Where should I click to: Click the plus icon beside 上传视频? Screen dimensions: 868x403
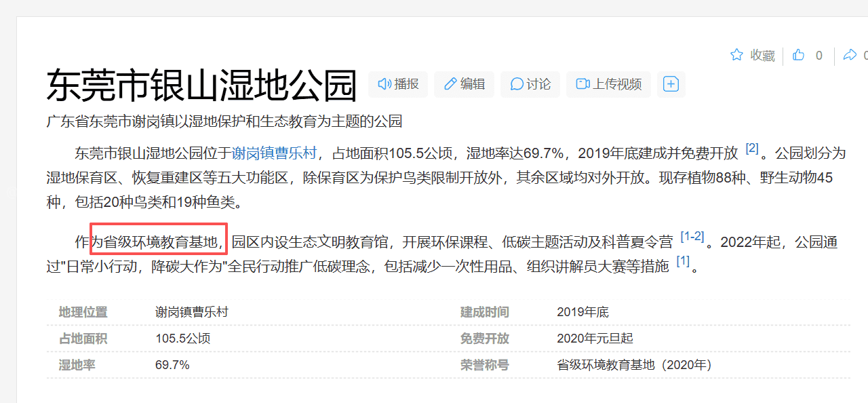(671, 84)
